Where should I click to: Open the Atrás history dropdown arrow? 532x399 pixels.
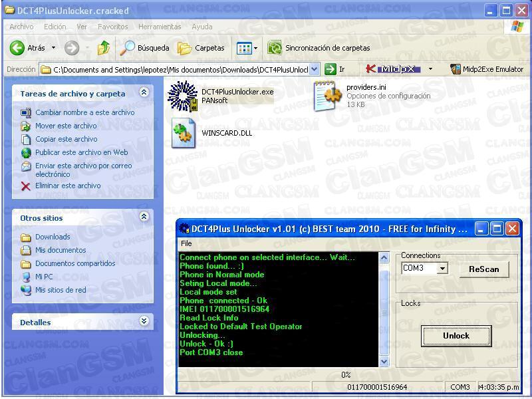click(x=53, y=48)
